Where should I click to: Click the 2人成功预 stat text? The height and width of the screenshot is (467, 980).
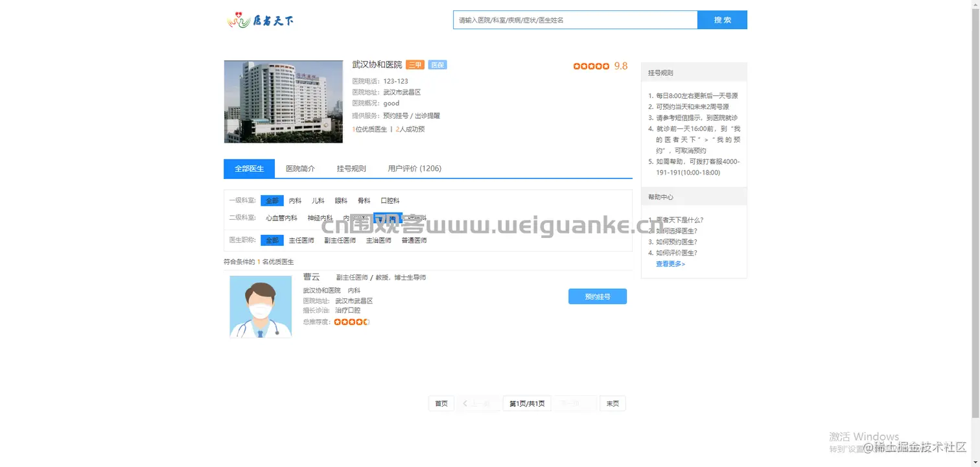click(410, 130)
